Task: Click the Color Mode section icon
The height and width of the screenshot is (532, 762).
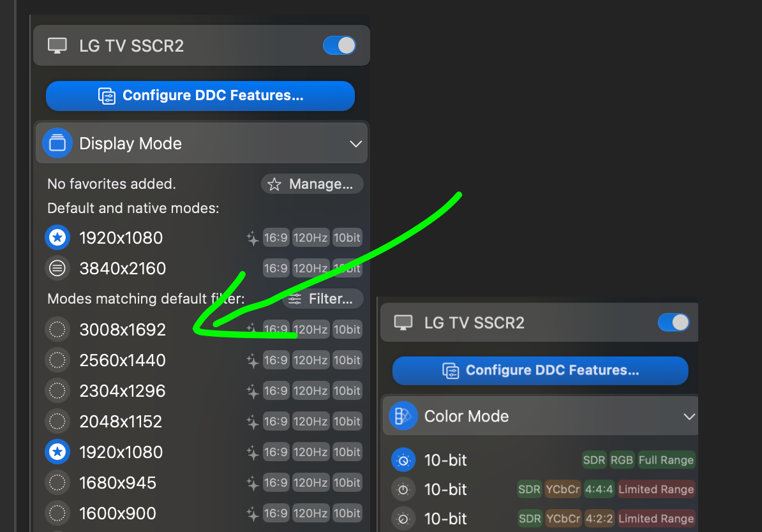Action: pyautogui.click(x=403, y=416)
